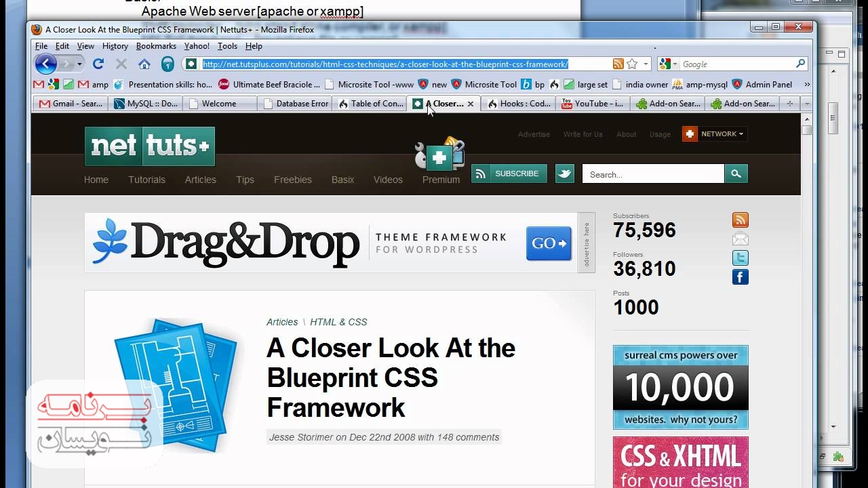Open the Admin Panel bookmark

point(762,85)
